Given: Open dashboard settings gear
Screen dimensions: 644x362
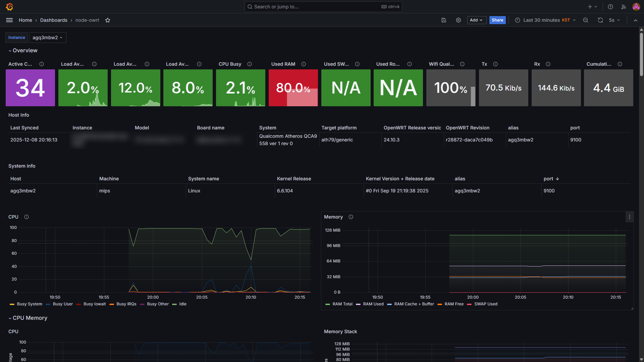Looking at the screenshot, I should [x=459, y=20].
